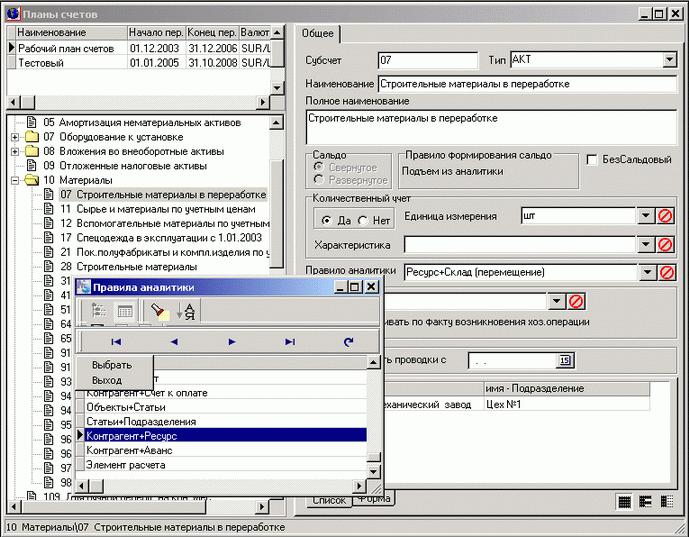
Task: Open dropdown below Правило аналитики field
Action: click(x=556, y=301)
